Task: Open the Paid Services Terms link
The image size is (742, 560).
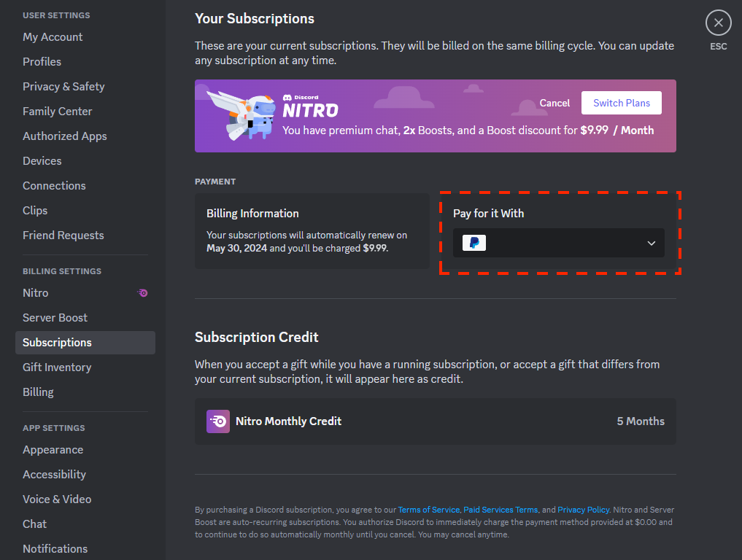Action: 500,510
